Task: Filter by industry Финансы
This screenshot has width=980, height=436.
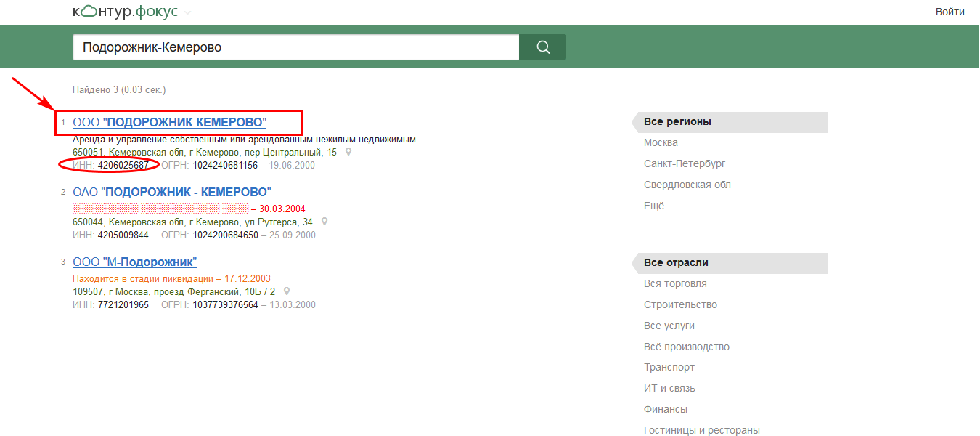Action: [666, 409]
